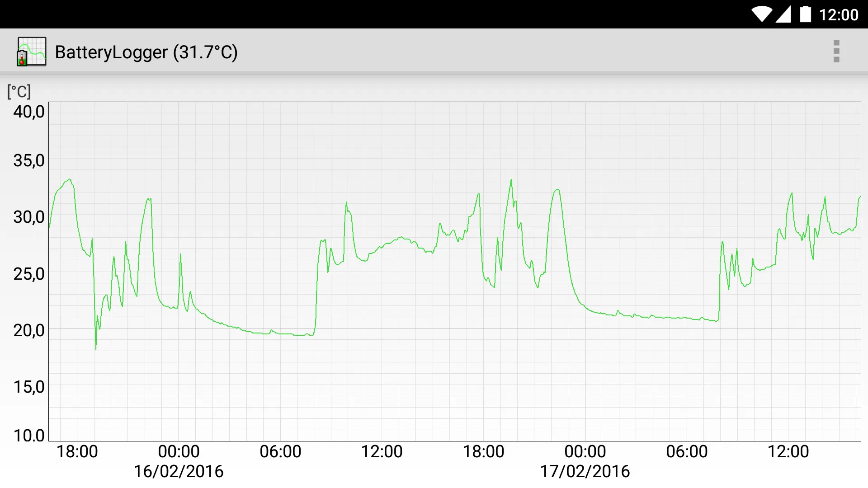Tap the 20,0 y-axis label
Viewport: 868px width, 488px height.
click(x=29, y=331)
